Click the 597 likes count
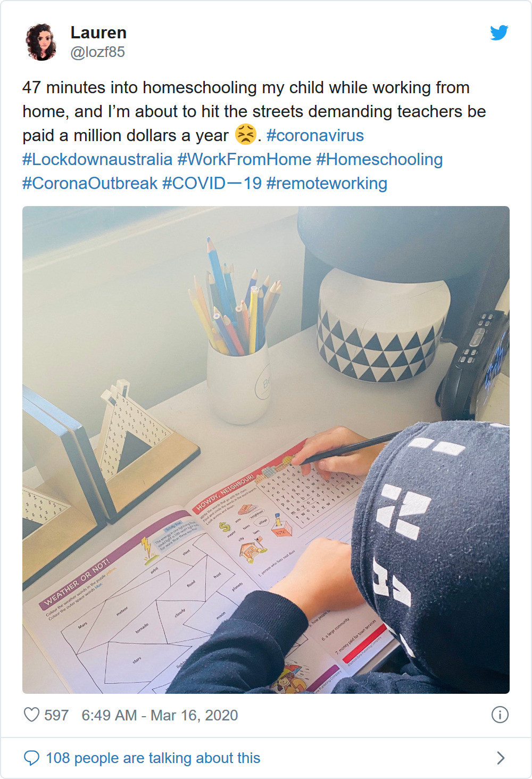 pyautogui.click(x=56, y=715)
